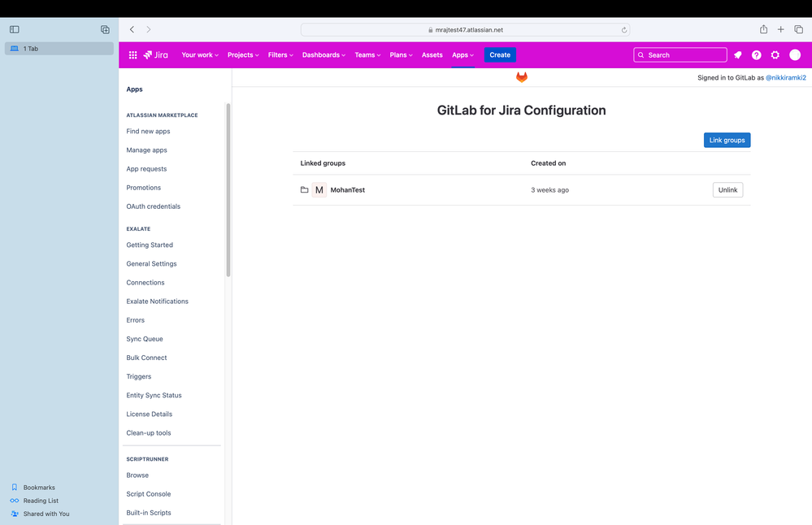Open Jira app switcher grid icon
Viewport: 812px width, 525px height.
(132, 55)
